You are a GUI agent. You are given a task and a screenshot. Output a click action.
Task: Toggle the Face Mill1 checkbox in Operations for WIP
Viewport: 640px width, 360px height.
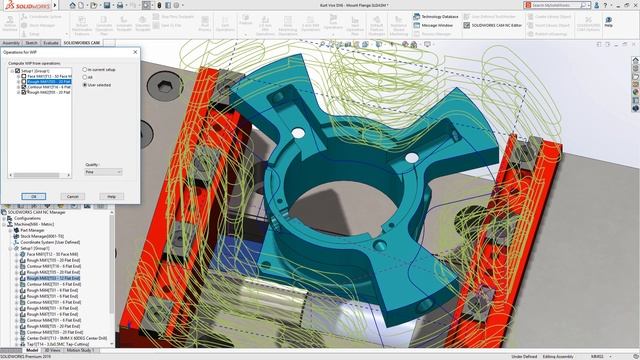point(24,76)
